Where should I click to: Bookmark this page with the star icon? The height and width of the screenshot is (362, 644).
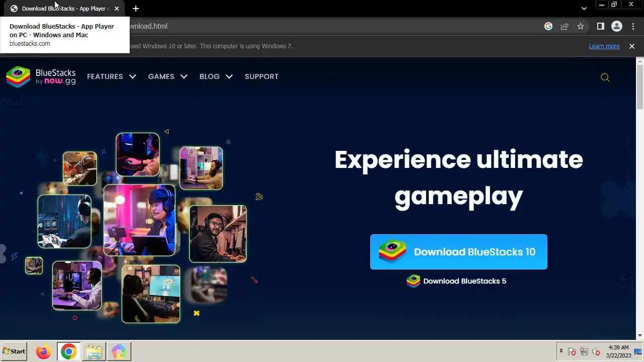[x=581, y=26]
